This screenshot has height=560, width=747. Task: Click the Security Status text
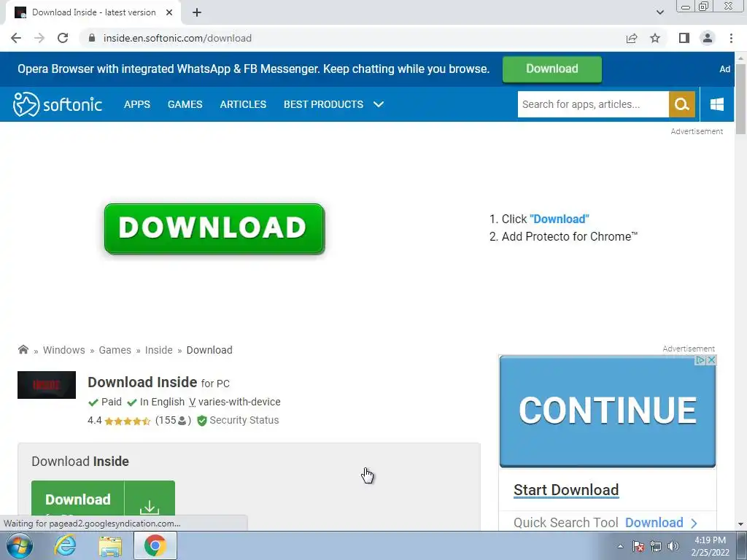(x=244, y=421)
